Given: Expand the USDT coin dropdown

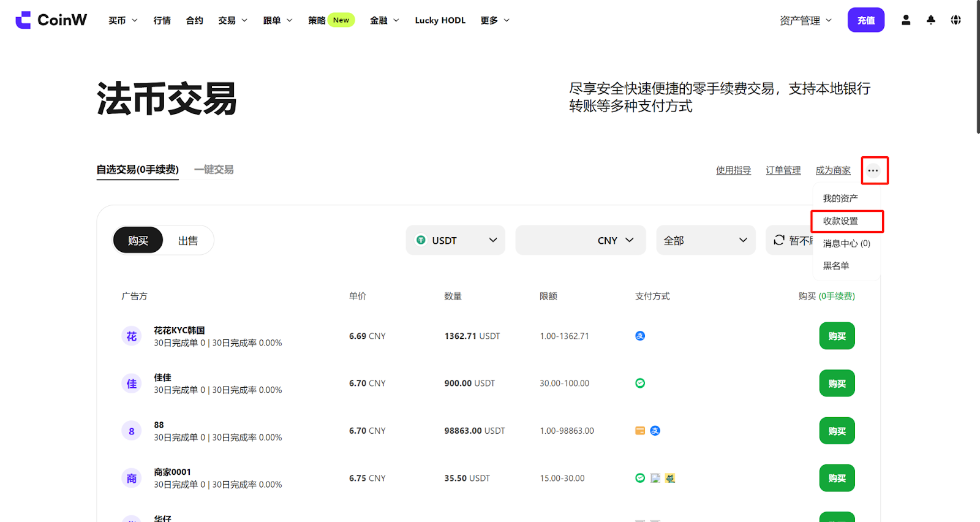Looking at the screenshot, I should coord(456,240).
